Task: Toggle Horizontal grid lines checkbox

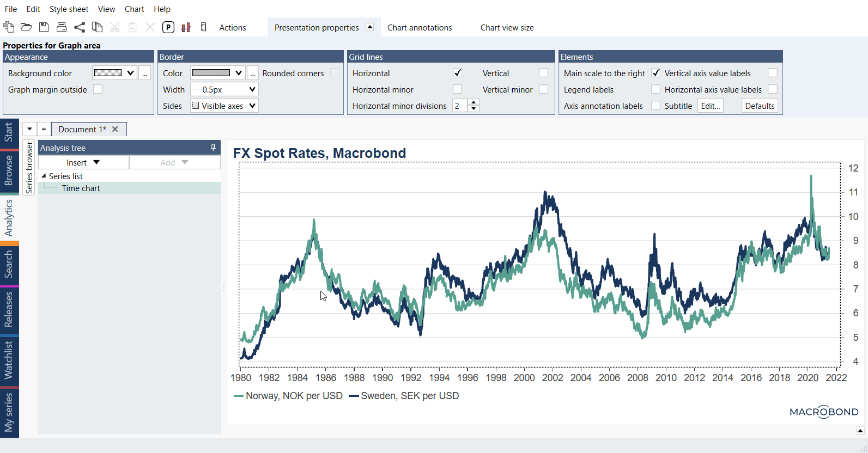Action: (x=458, y=73)
